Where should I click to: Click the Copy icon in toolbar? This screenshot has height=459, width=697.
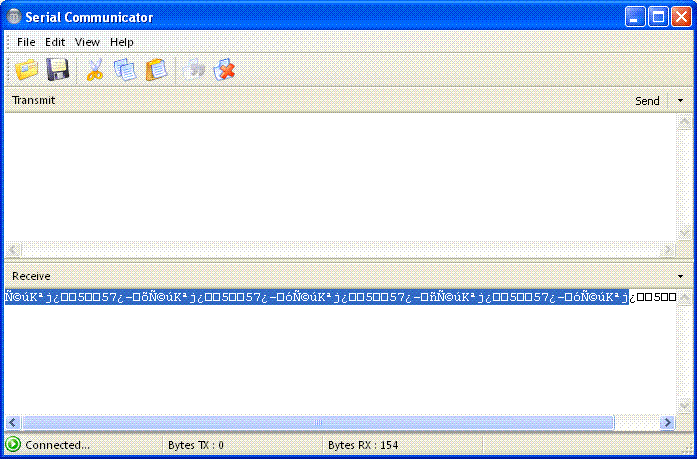coord(125,70)
